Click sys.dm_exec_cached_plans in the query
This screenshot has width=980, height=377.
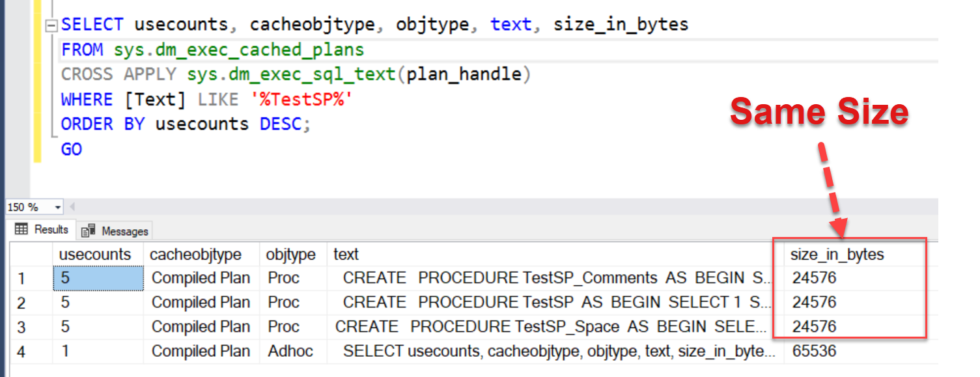tap(239, 50)
